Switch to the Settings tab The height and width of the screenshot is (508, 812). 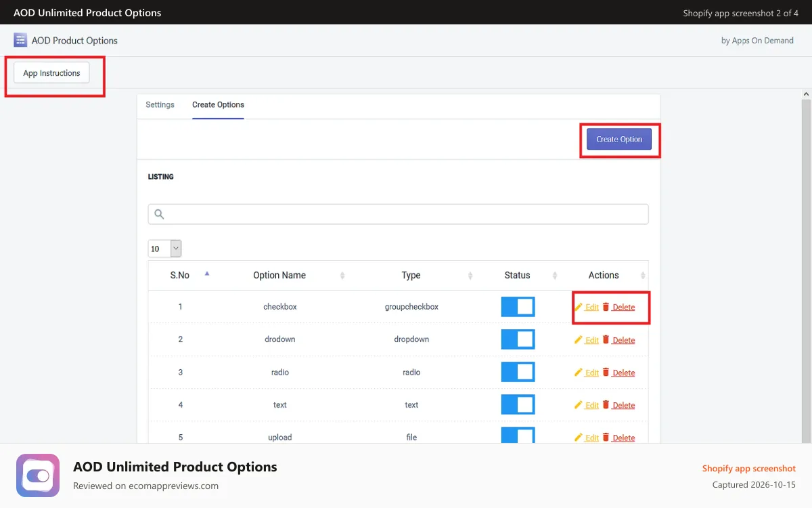(x=160, y=105)
